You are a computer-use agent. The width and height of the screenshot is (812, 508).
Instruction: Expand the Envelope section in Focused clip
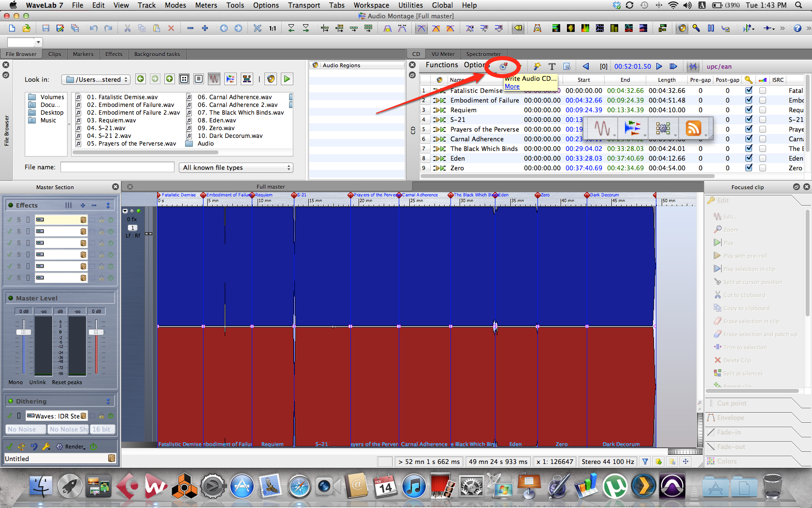(730, 418)
